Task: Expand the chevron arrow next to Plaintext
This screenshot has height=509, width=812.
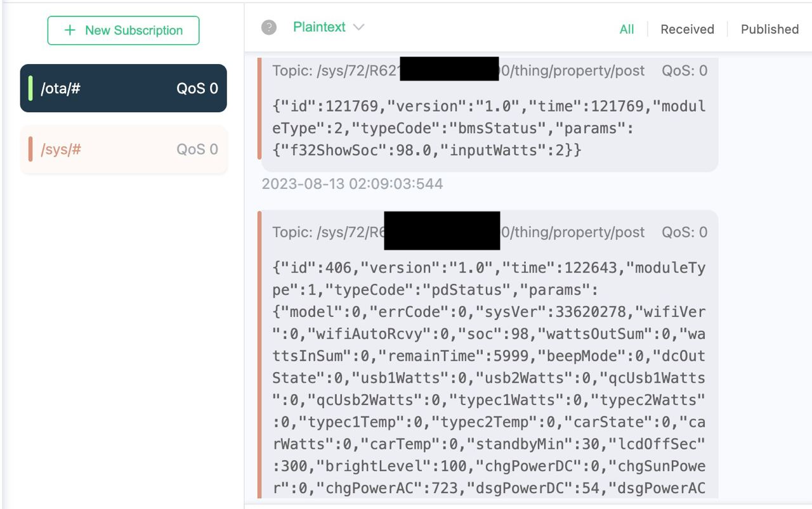Action: coord(358,27)
